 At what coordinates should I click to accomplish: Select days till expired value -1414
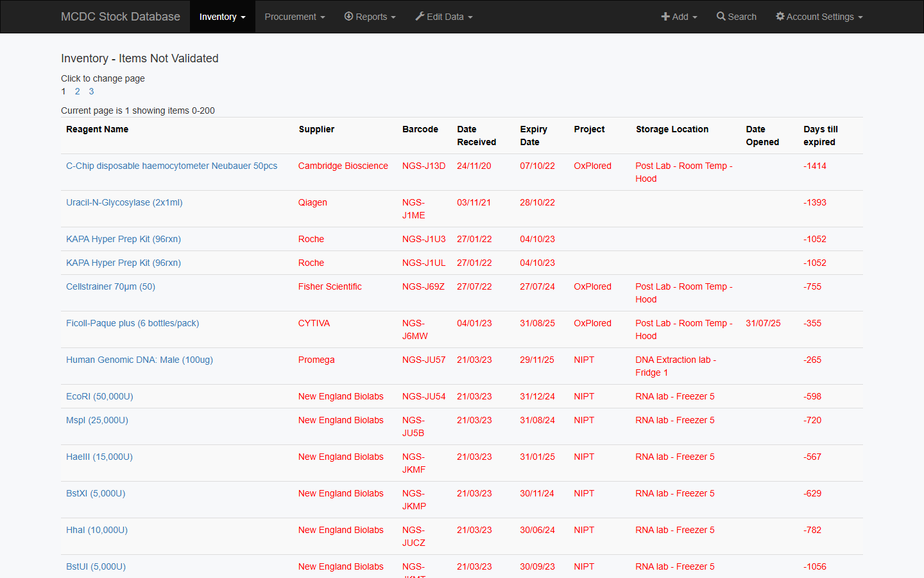(x=815, y=166)
